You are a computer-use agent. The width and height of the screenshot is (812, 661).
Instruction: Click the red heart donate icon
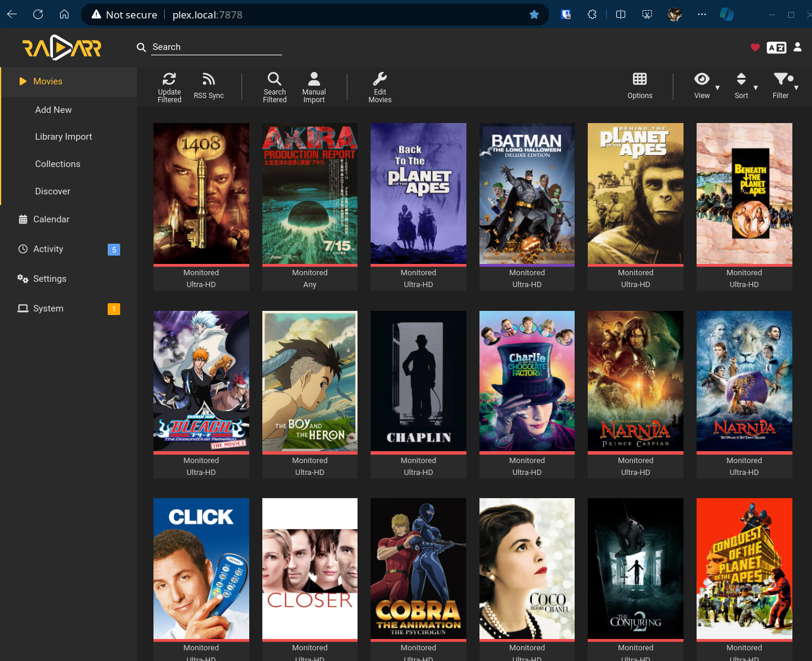coord(755,48)
